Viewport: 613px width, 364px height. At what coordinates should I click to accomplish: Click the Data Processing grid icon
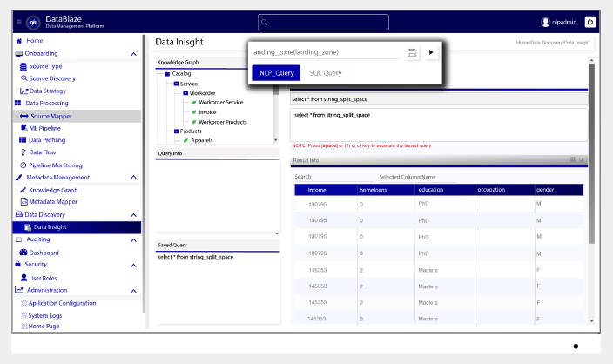coord(18,104)
